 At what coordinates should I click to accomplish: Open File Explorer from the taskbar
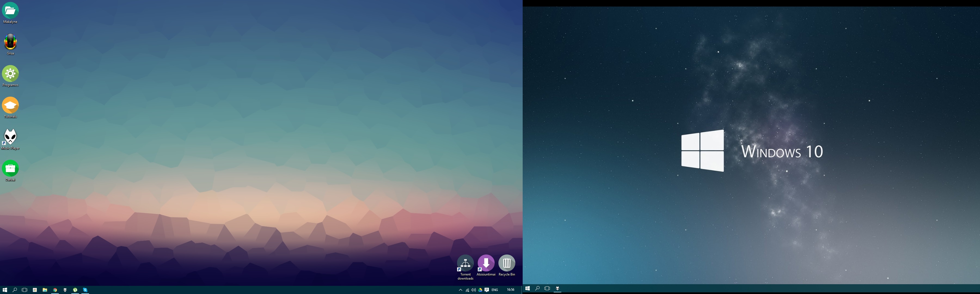(x=45, y=290)
